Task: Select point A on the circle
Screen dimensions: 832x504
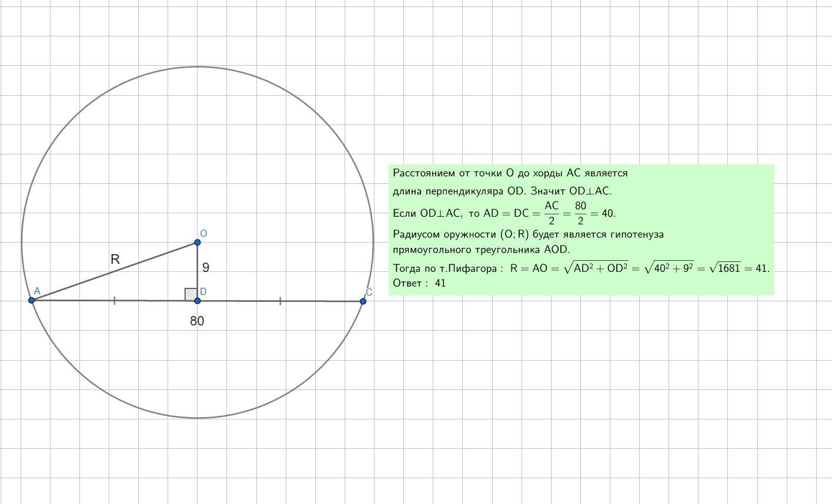Action: [32, 300]
